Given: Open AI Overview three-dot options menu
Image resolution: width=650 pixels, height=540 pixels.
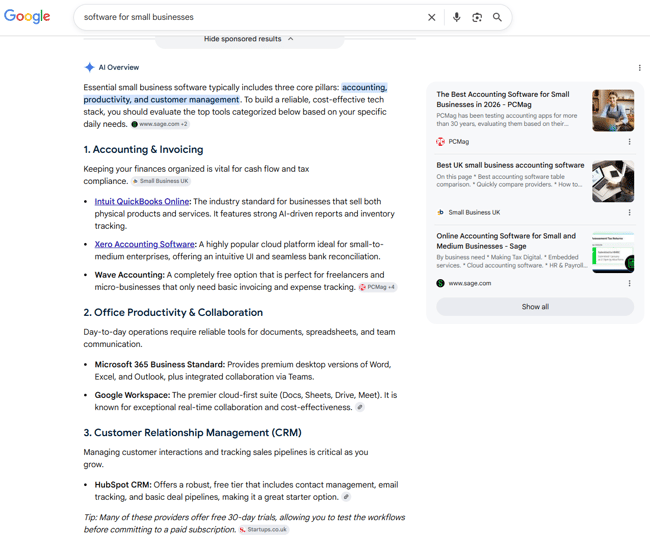Looking at the screenshot, I should tap(640, 68).
